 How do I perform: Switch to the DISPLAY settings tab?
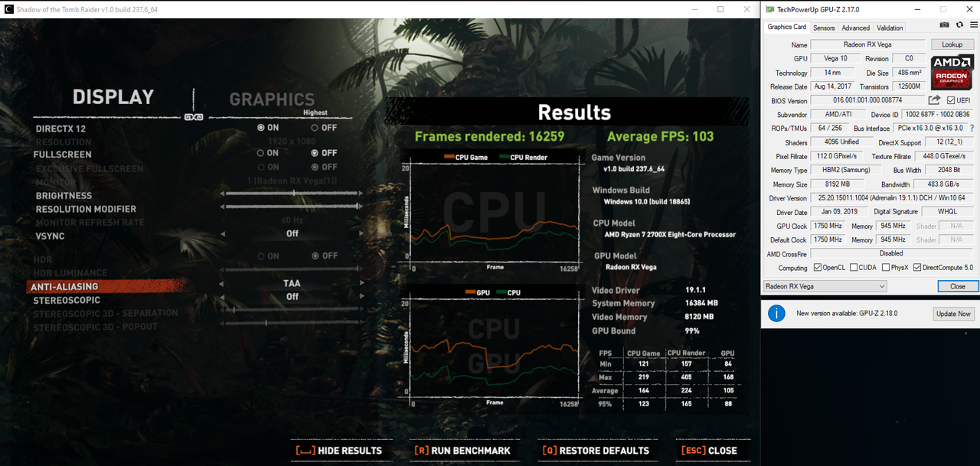pyautogui.click(x=113, y=97)
